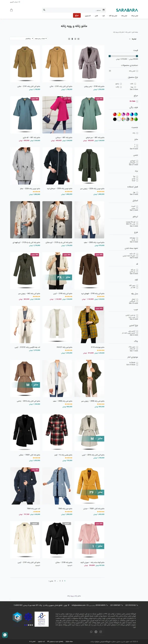The image size is (148, 644).
Task: Select the black color swatch filter
Action: 115,119
